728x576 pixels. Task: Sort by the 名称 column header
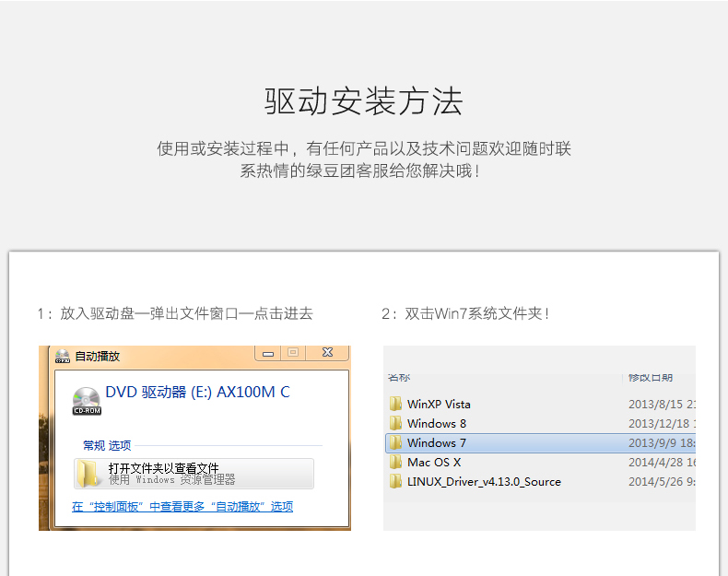pos(399,377)
